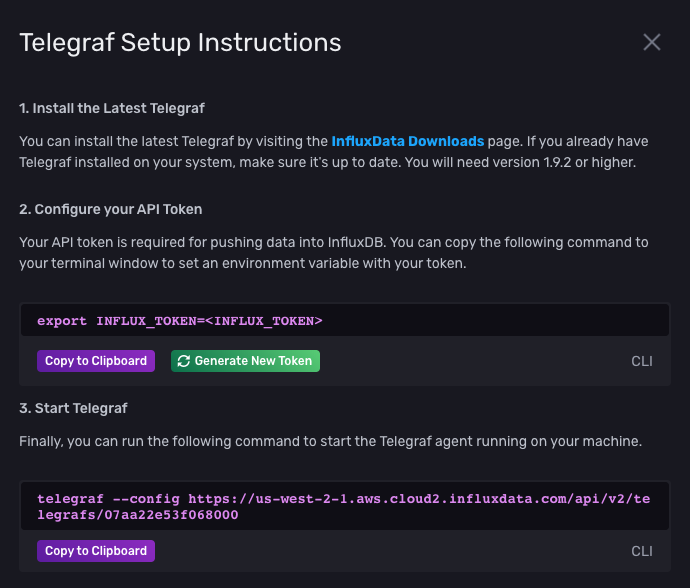Click the Telegraf Setup Instructions title
Viewport: 690px width, 588px height.
[181, 43]
